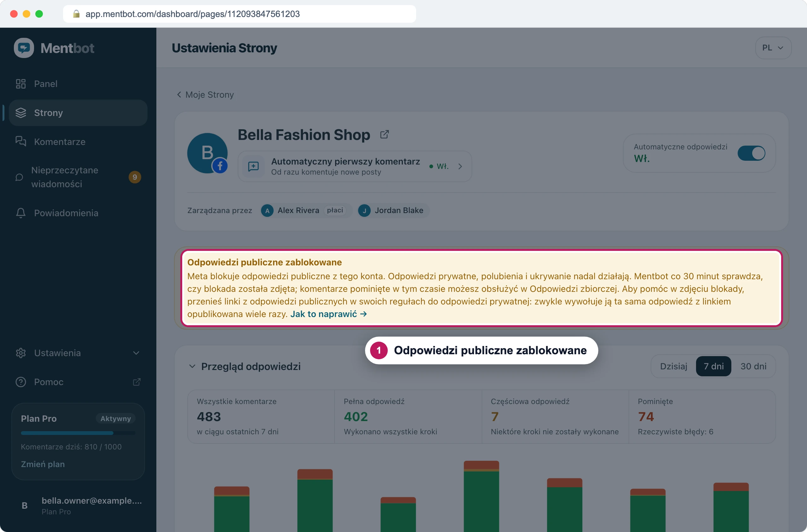Open Automatyczny pierwszy komentarz chevron arrow

click(x=460, y=166)
